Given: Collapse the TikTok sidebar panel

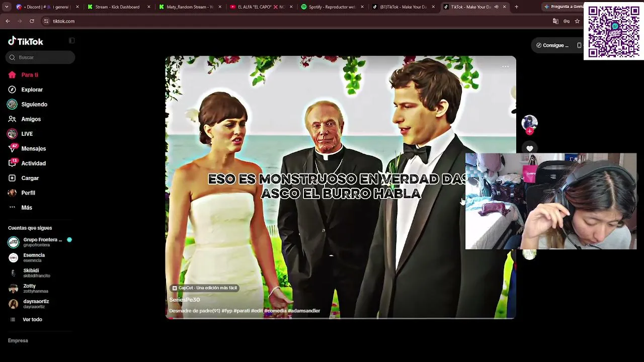Looking at the screenshot, I should [71, 41].
